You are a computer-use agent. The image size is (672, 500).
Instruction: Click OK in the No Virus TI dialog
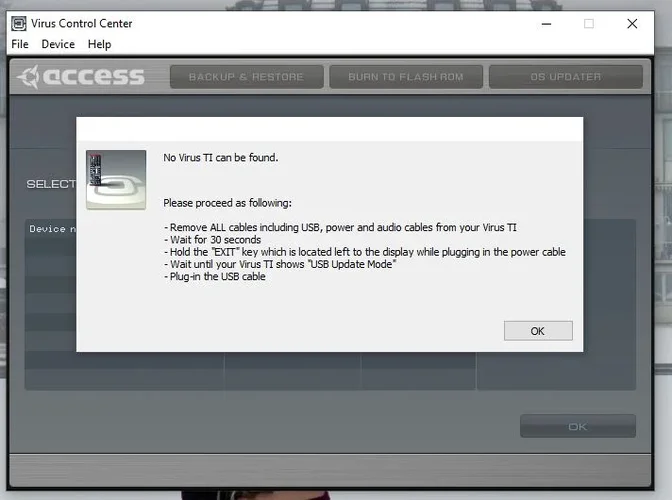(x=538, y=331)
